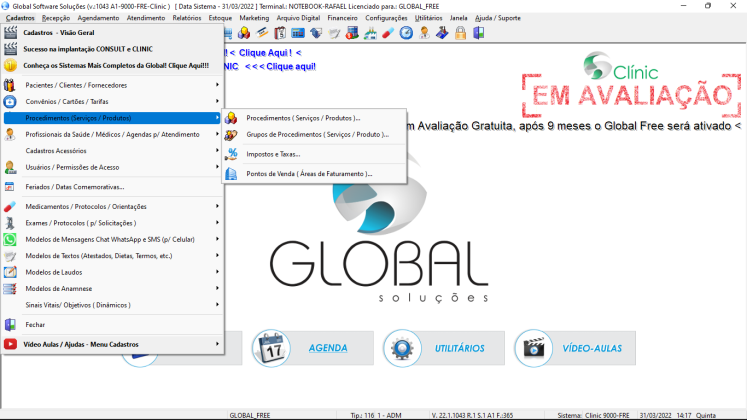Open the Ajuda / Suporte menu
747x420 pixels.
pos(498,18)
